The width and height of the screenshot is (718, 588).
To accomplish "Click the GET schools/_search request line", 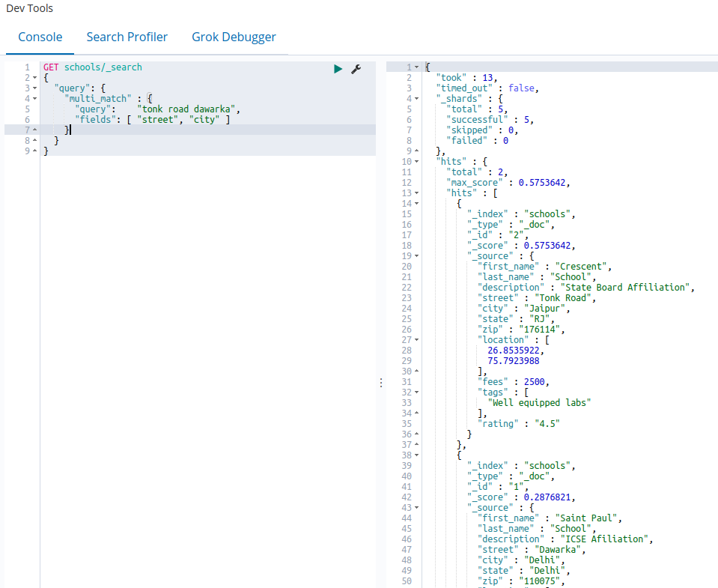I will pyautogui.click(x=92, y=67).
